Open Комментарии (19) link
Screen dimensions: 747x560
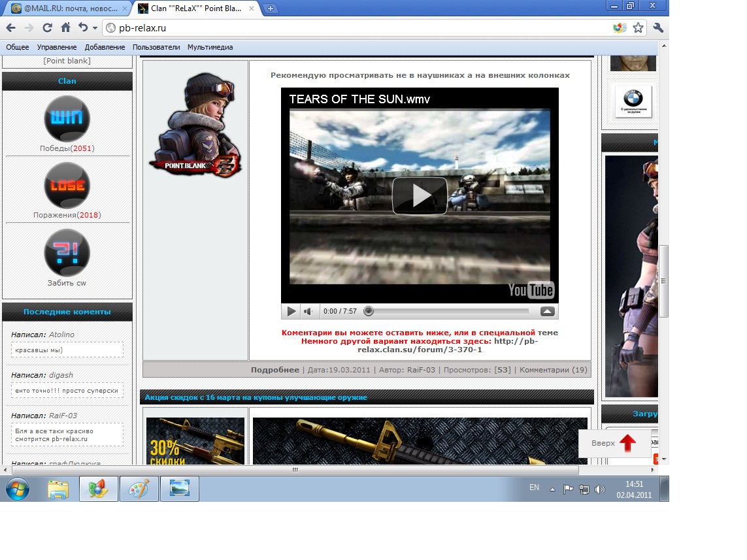(x=553, y=370)
